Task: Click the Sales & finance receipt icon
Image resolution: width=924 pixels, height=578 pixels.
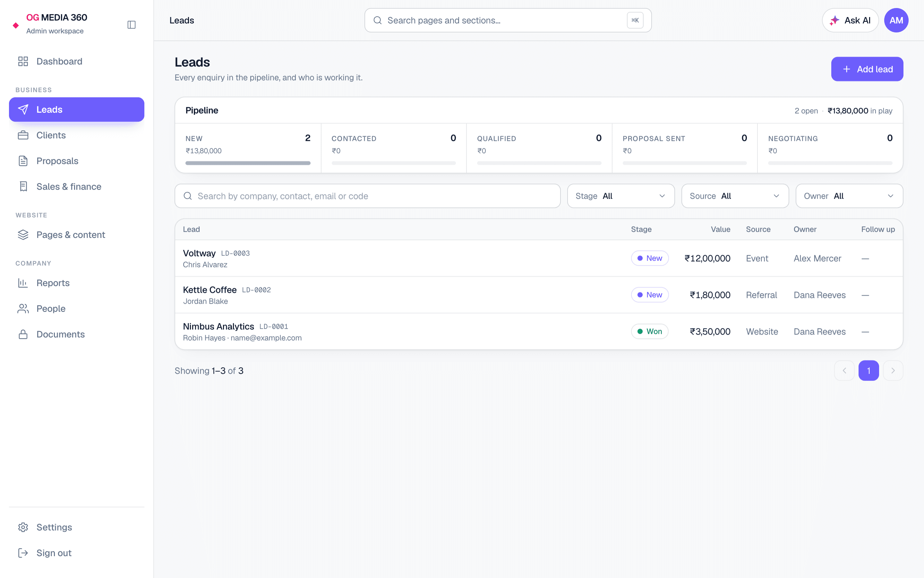Action: pyautogui.click(x=23, y=187)
